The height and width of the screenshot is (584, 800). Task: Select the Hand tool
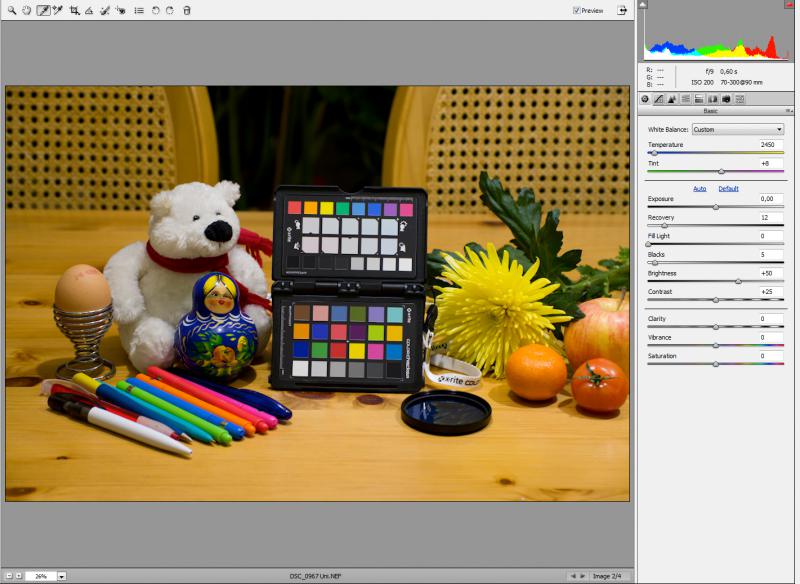27,10
